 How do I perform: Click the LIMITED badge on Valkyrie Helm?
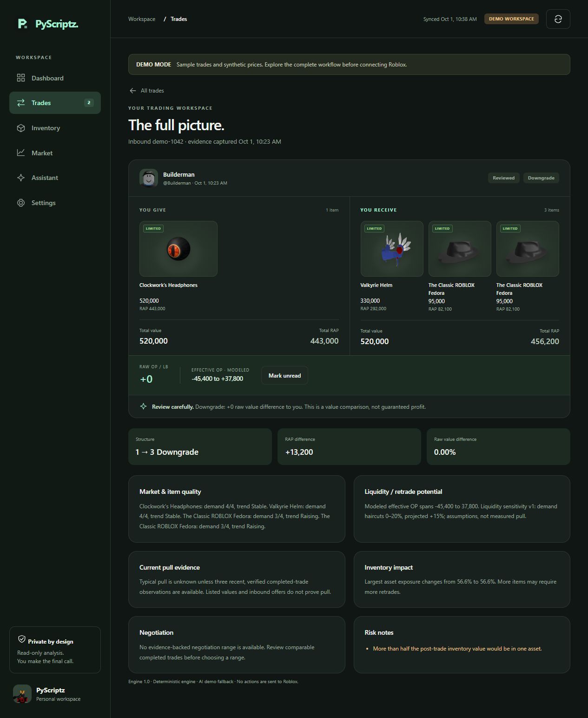pyautogui.click(x=374, y=228)
